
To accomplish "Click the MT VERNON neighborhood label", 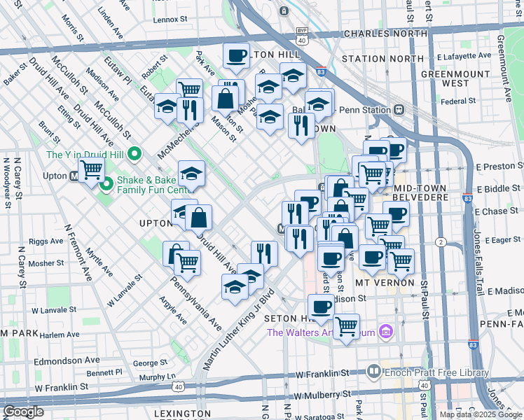I will [x=385, y=283].
